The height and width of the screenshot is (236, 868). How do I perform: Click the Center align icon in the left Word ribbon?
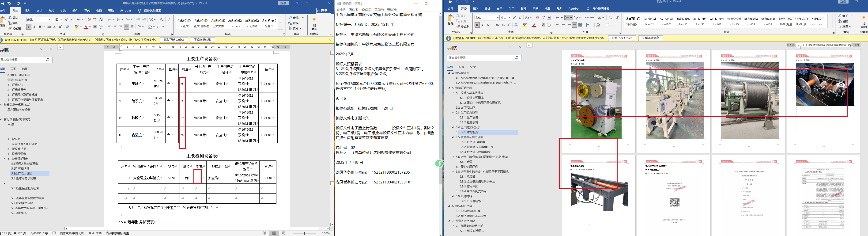(x=115, y=27)
